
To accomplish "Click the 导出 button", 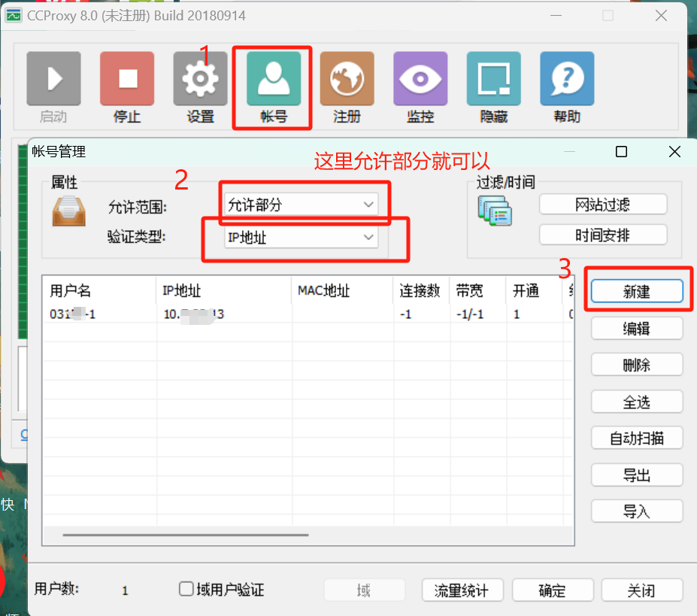I will 637,475.
